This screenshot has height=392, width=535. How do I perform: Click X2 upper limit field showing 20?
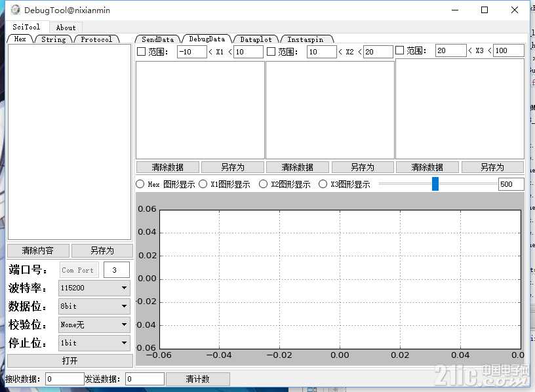point(378,52)
